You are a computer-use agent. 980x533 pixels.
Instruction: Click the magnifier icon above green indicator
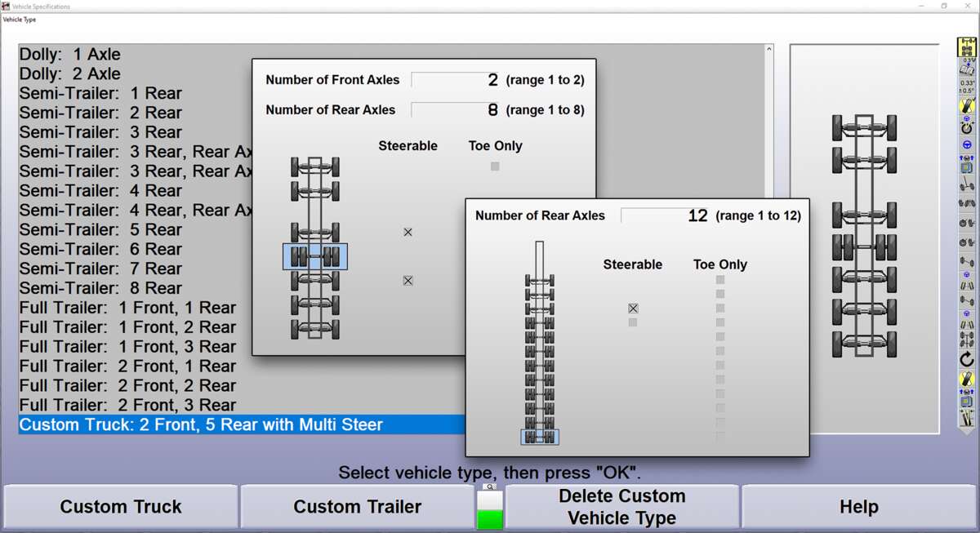[490, 486]
